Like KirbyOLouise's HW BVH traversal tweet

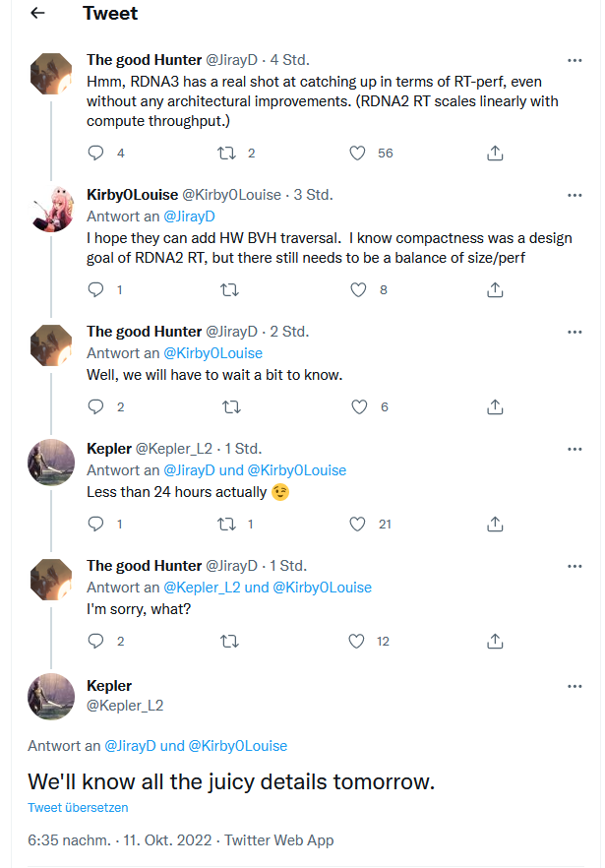(x=358, y=289)
